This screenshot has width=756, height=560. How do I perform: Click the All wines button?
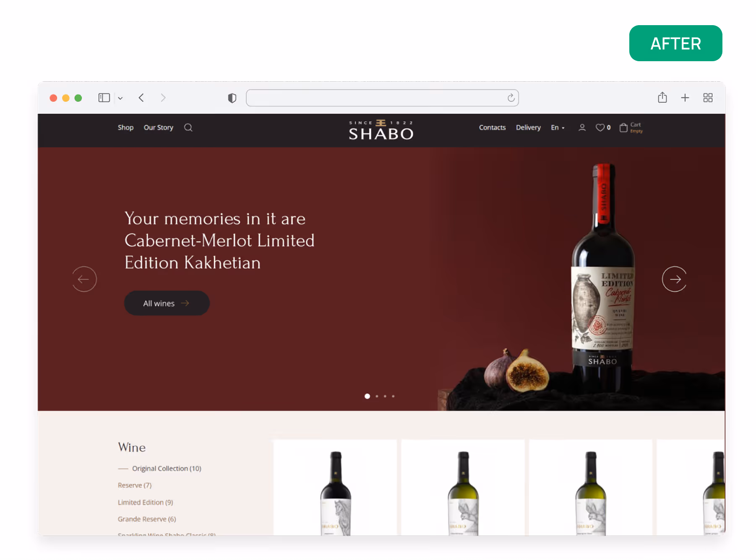pos(167,303)
